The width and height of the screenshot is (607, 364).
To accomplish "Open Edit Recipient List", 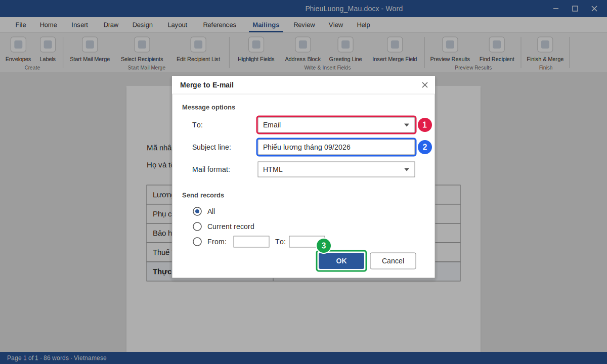I will pos(198,50).
